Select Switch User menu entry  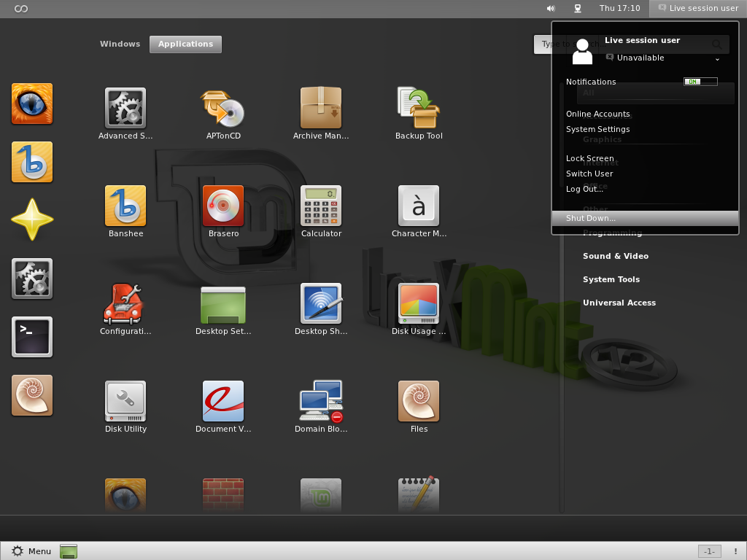[x=589, y=174]
